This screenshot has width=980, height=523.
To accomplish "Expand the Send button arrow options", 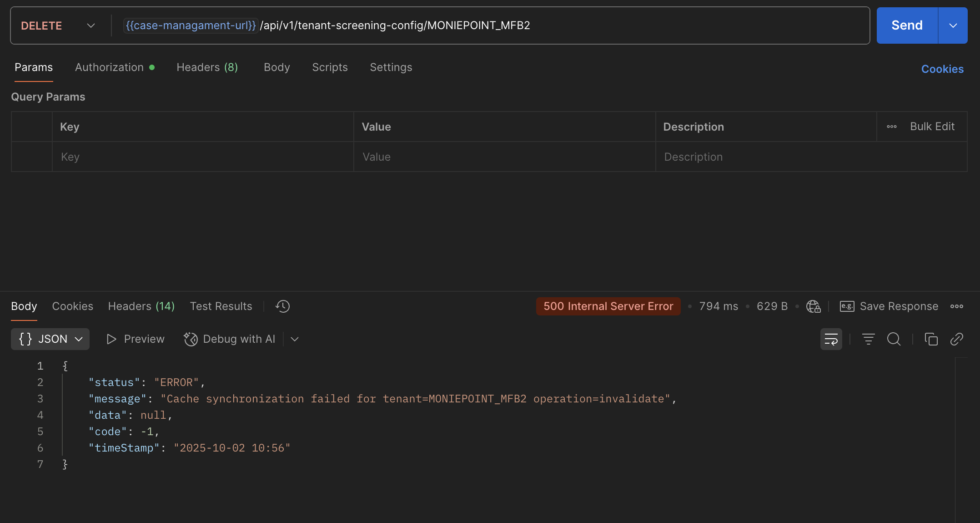I will pos(953,25).
